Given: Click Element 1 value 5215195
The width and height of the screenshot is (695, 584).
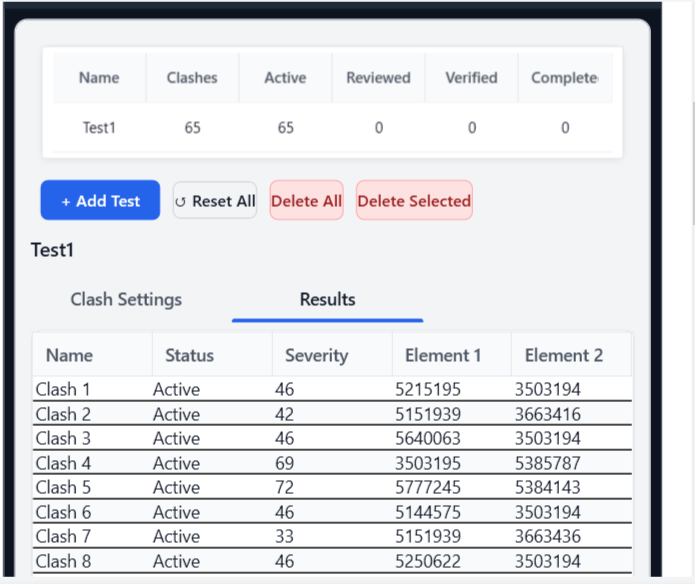Looking at the screenshot, I should [x=428, y=389].
